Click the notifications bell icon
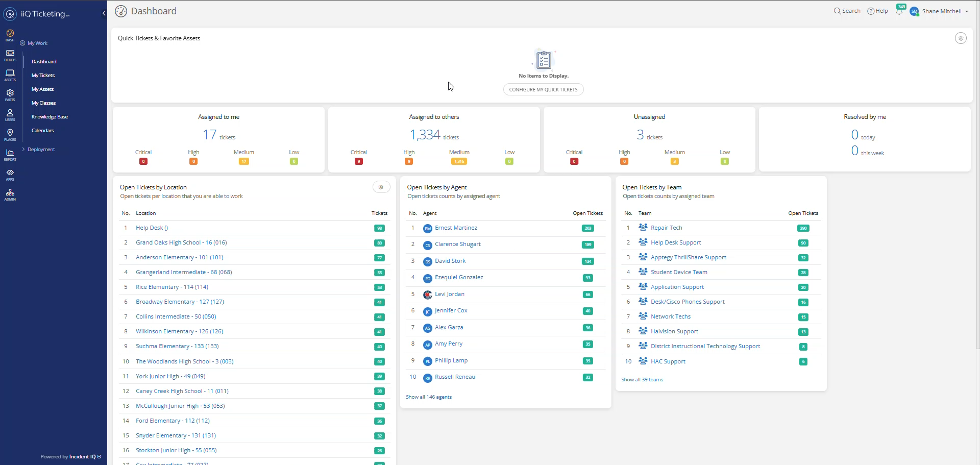The height and width of the screenshot is (465, 980). click(x=899, y=11)
